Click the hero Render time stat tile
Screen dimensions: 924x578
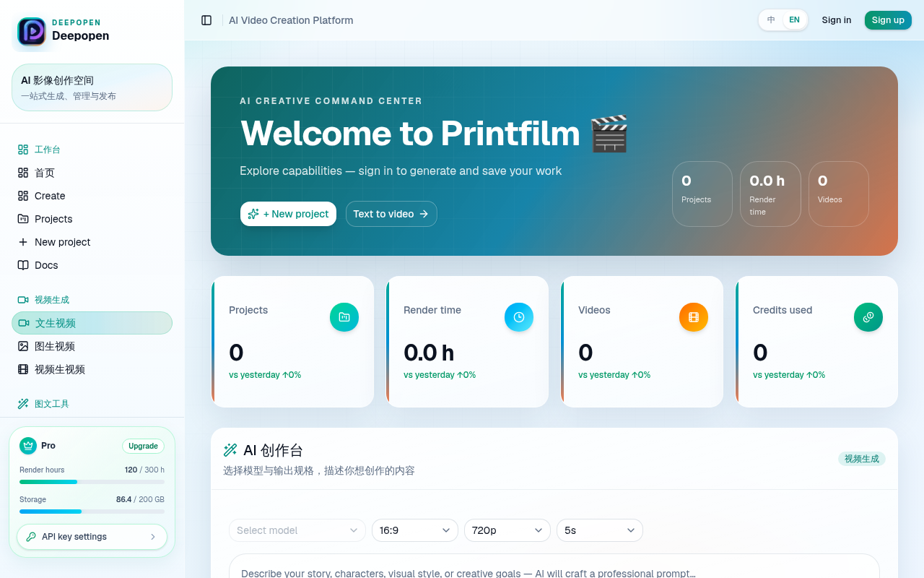coord(770,194)
